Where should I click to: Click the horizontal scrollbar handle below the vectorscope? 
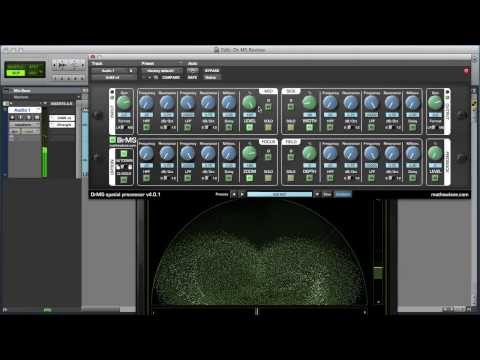click(256, 312)
